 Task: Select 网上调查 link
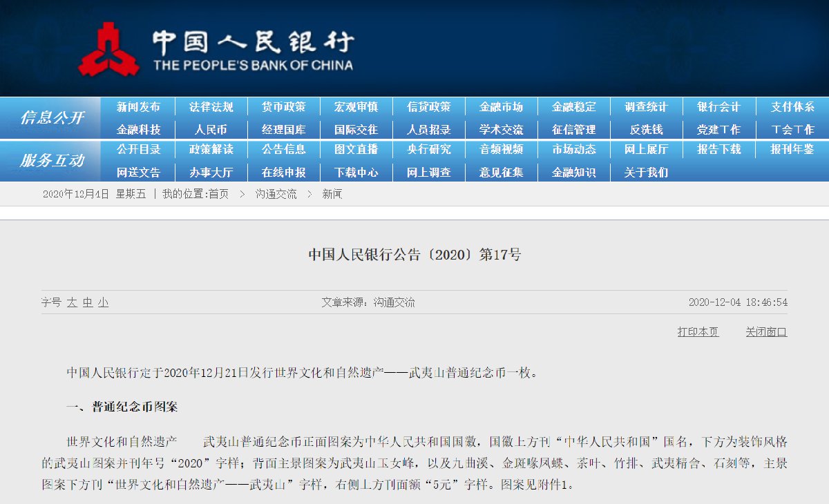pyautogui.click(x=428, y=173)
